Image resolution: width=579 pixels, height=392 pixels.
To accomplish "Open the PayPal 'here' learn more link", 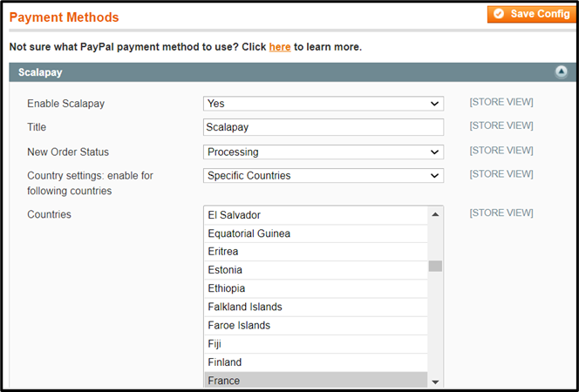I will [280, 47].
